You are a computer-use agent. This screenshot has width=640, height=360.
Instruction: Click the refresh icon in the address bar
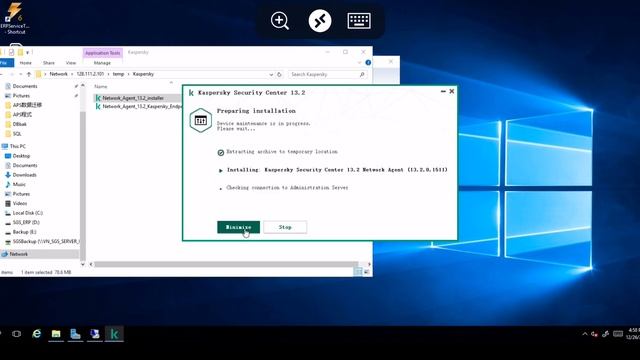click(279, 74)
